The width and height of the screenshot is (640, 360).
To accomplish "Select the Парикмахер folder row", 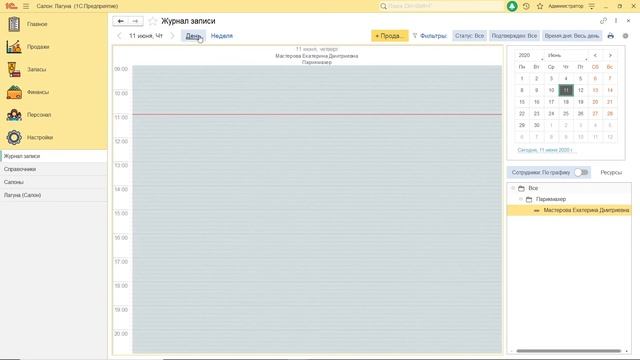I will point(569,199).
